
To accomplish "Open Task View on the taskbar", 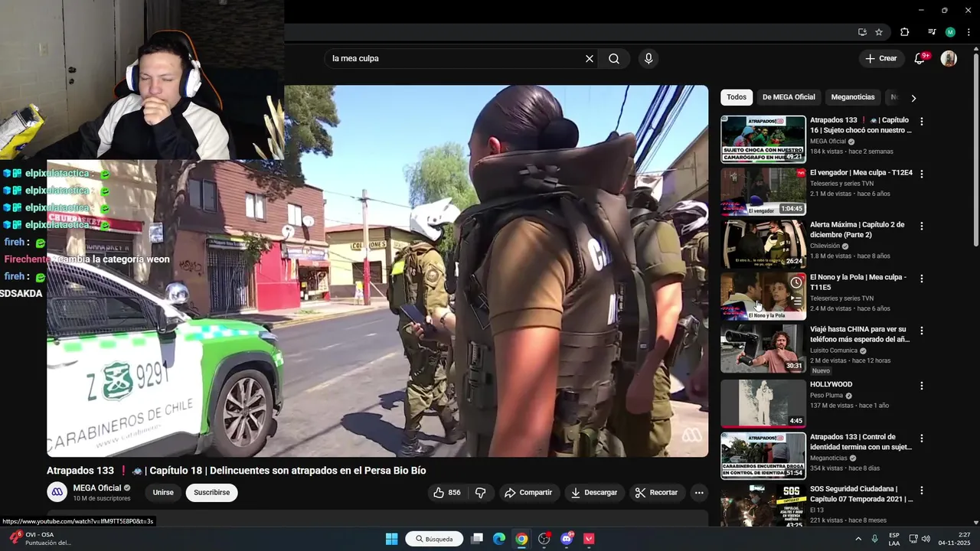I will [x=477, y=539].
